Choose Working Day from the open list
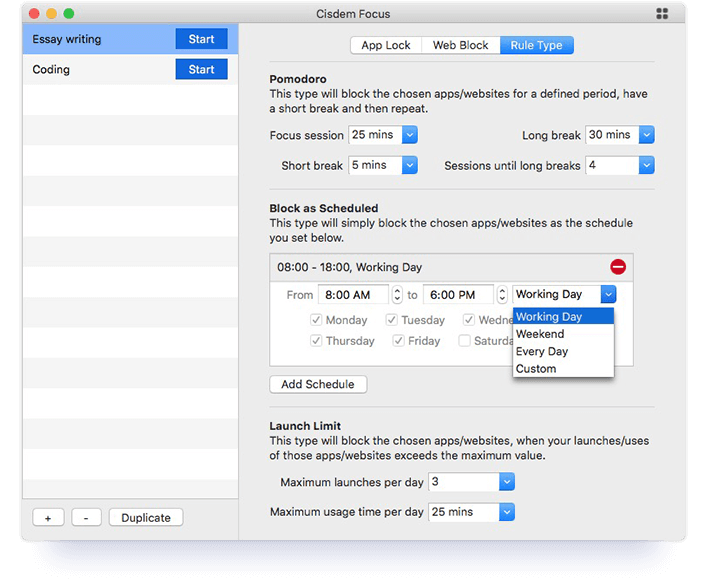The width and height of the screenshot is (708, 581). click(x=563, y=316)
